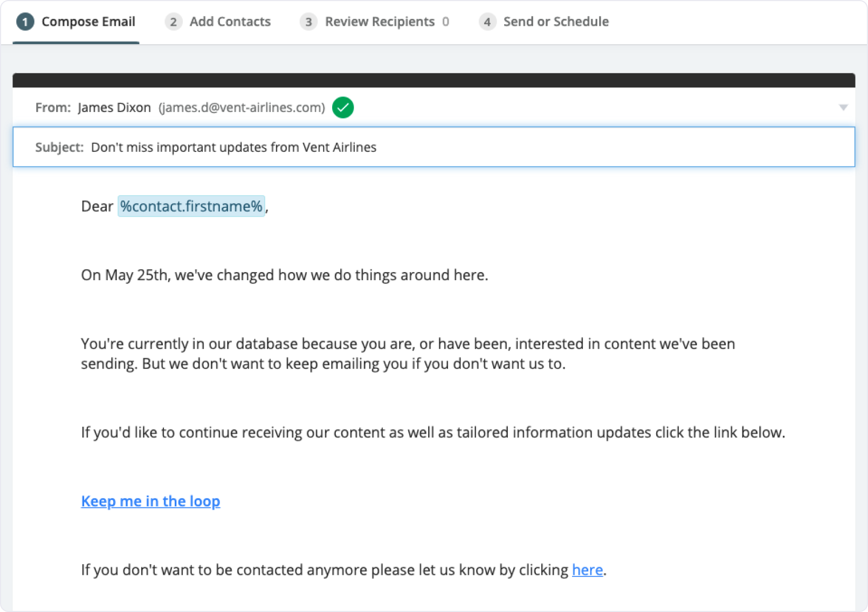868x612 pixels.
Task: Click the sender name James Dixon
Action: [x=114, y=108]
